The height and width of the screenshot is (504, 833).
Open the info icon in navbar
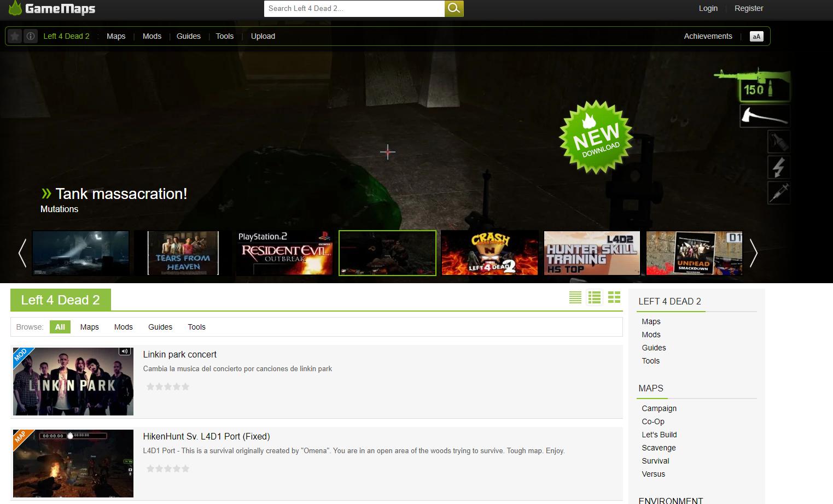coord(31,36)
